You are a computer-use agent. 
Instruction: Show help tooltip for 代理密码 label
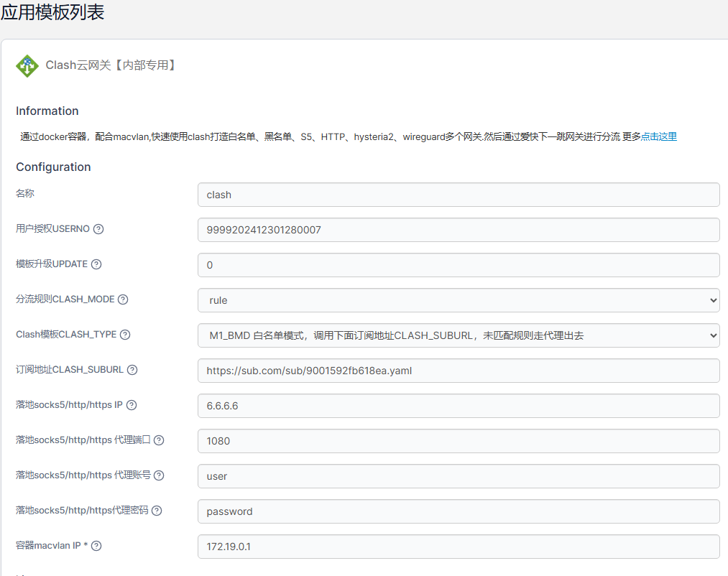click(157, 511)
